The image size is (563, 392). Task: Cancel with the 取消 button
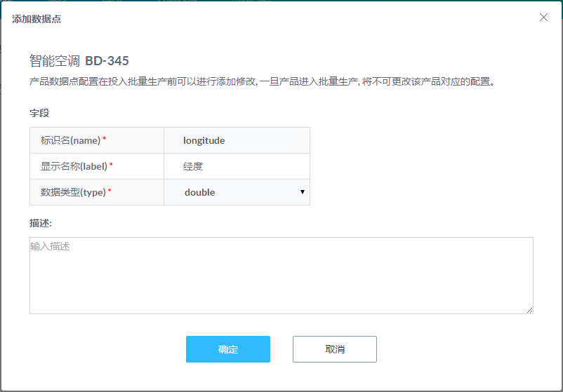click(335, 349)
